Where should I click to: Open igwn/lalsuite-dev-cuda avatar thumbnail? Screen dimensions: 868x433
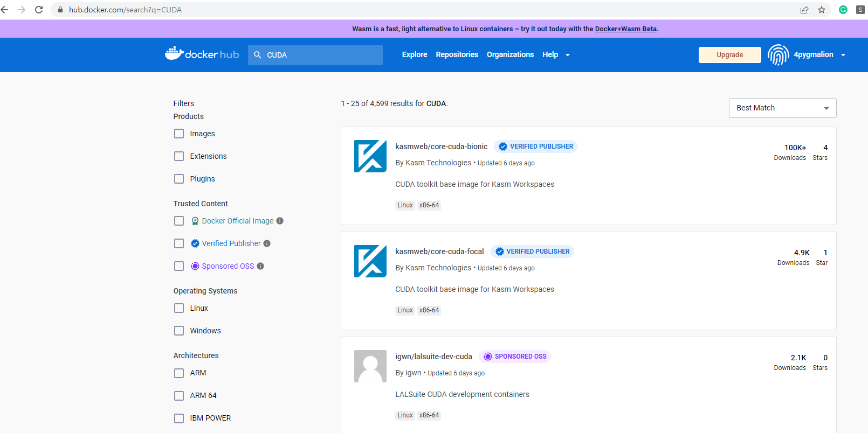(x=370, y=366)
